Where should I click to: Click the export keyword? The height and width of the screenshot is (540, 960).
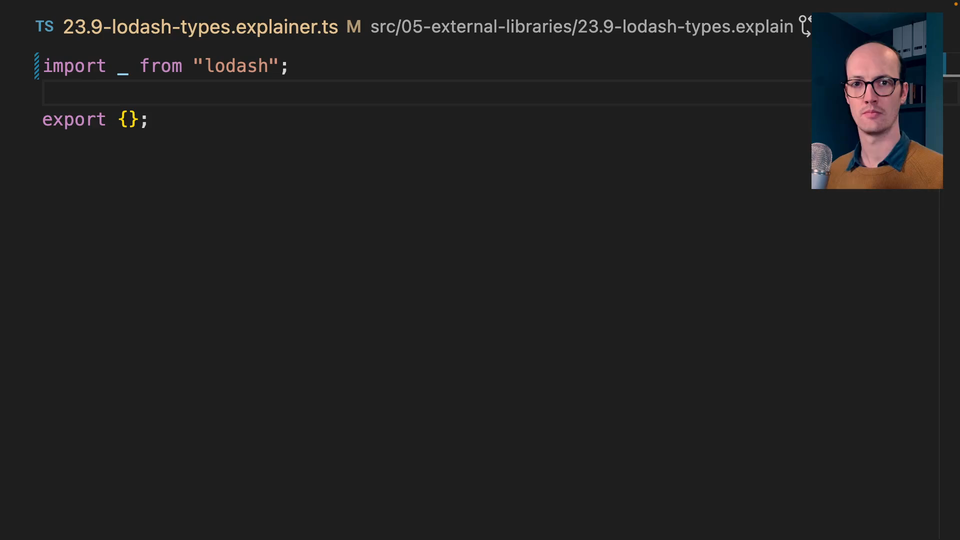point(74,120)
